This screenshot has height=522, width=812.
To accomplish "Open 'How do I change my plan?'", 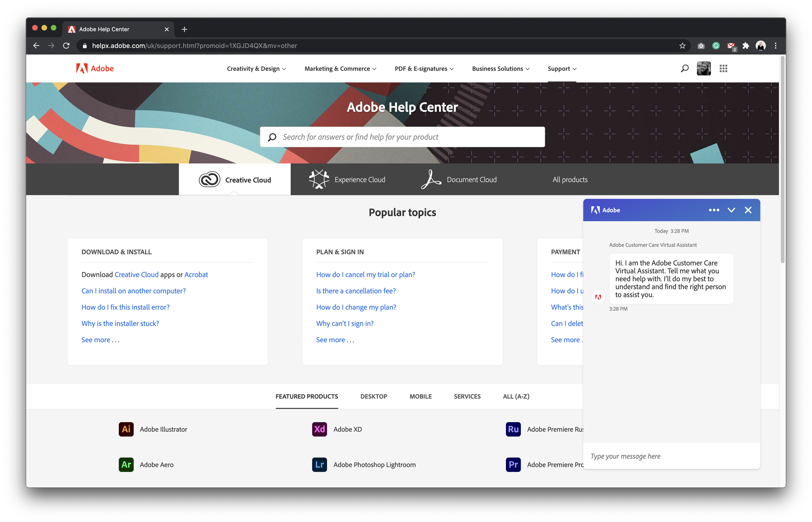I will coord(356,307).
